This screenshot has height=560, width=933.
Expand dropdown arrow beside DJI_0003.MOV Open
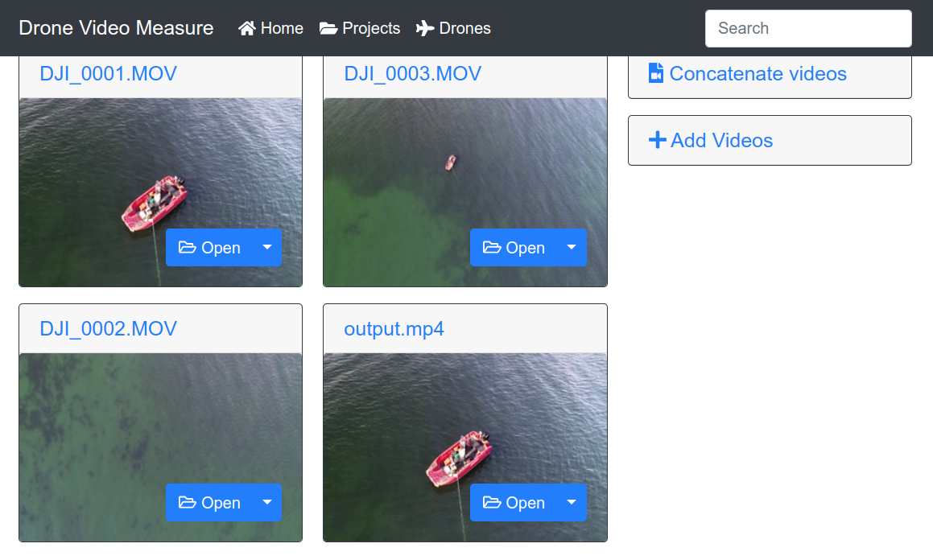pos(572,247)
